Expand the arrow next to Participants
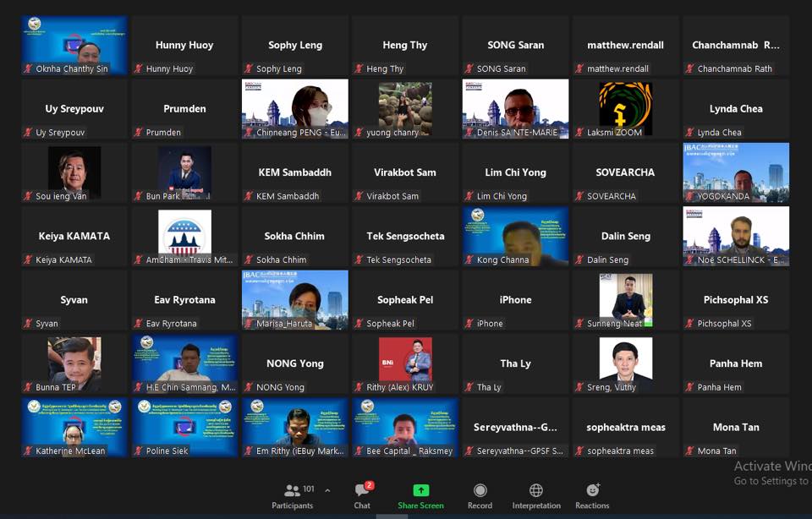 coord(327,490)
